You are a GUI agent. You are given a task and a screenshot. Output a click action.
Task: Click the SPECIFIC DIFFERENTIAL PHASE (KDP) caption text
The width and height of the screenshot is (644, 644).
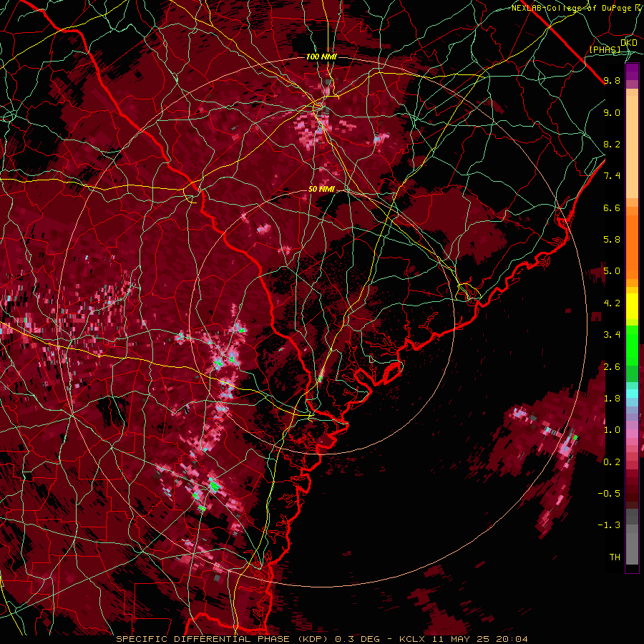pyautogui.click(x=223, y=639)
